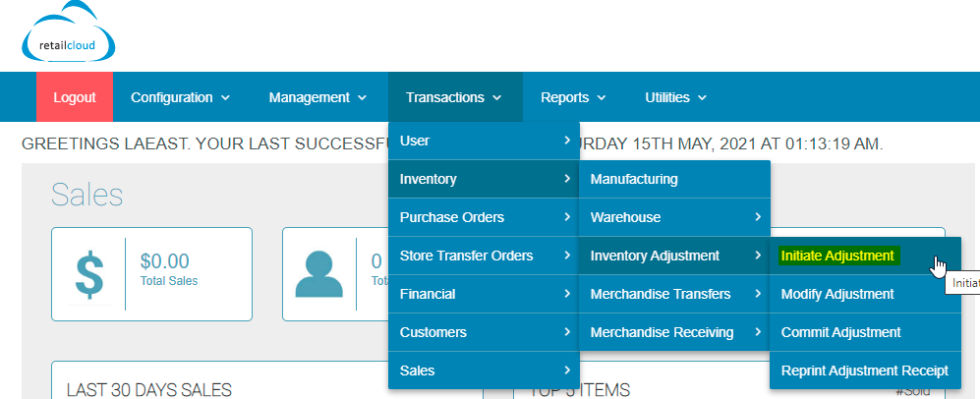Expand the Reports dropdown menu
980x399 pixels.
(x=573, y=97)
